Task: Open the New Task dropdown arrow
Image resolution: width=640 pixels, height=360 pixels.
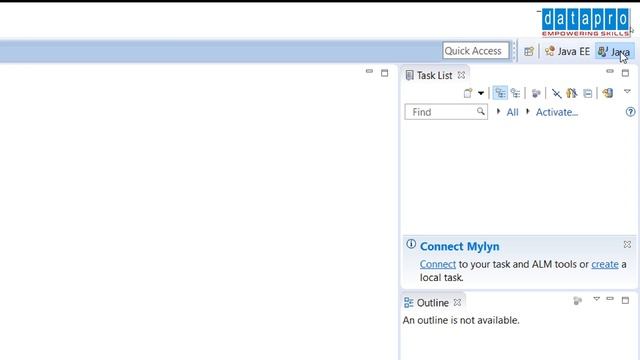Action: [481, 93]
